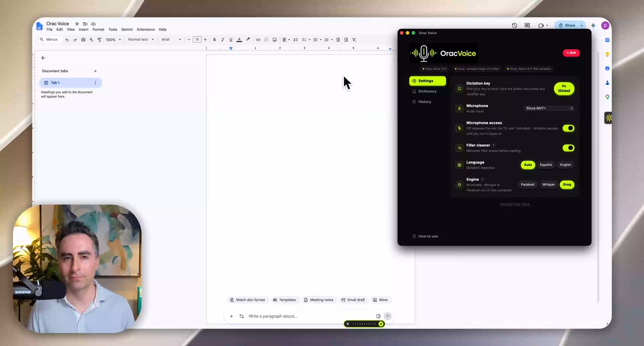Star the Orac Voice document
The image size is (644, 346).
77,24
